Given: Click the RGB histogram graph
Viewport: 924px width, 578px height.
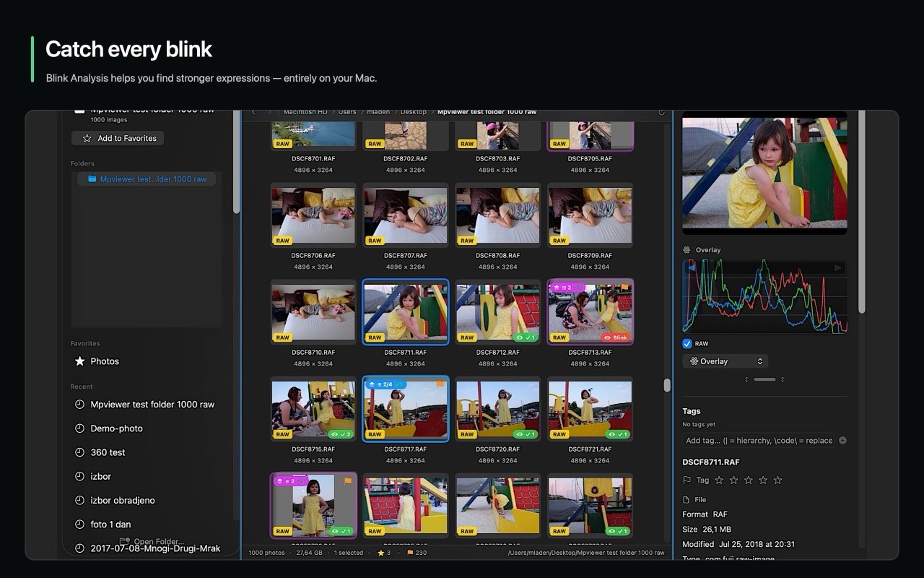Looking at the screenshot, I should (764, 296).
